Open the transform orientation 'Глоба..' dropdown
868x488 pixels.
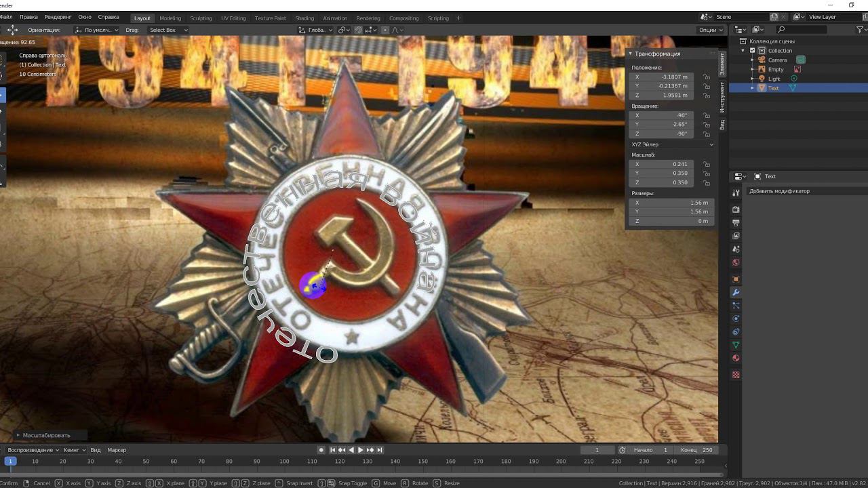316,30
